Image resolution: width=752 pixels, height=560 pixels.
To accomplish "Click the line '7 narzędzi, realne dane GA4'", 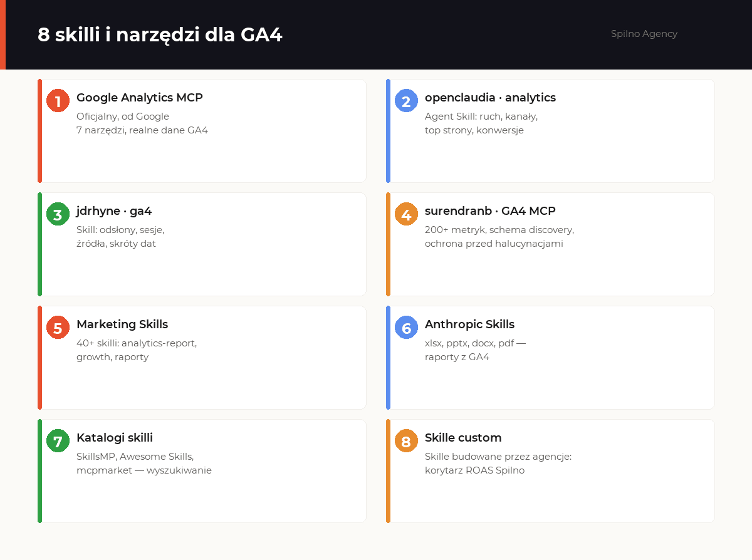I will pos(142,130).
